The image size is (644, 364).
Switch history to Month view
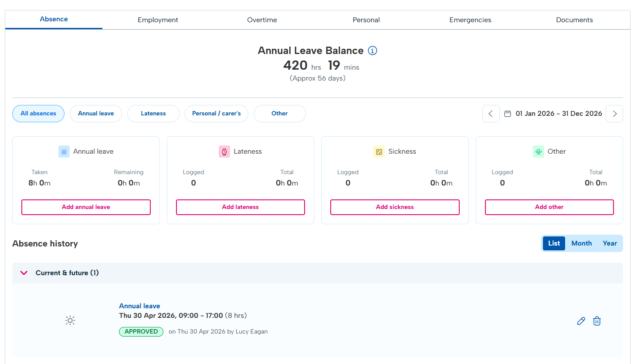coord(582,243)
